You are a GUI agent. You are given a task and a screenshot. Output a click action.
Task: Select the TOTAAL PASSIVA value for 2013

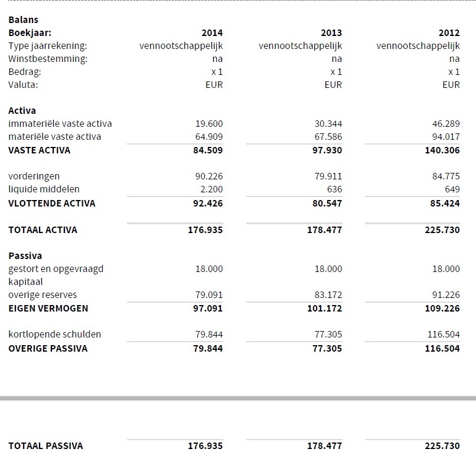tap(324, 446)
